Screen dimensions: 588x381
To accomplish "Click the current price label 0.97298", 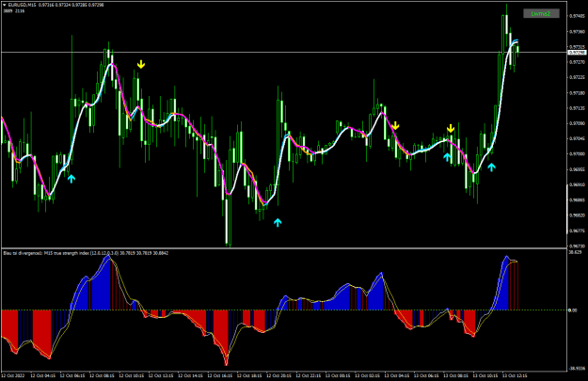I will pos(578,53).
